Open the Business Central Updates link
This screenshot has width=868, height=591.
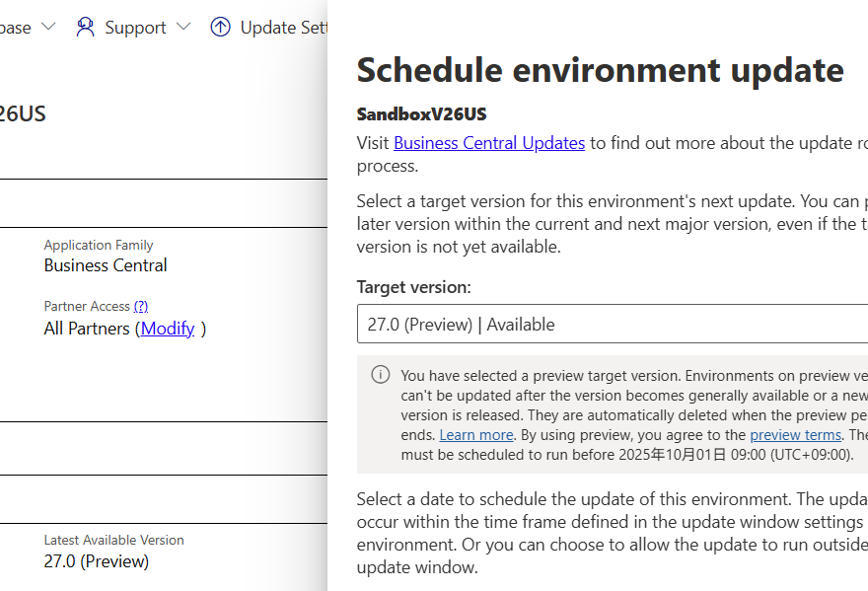click(489, 143)
